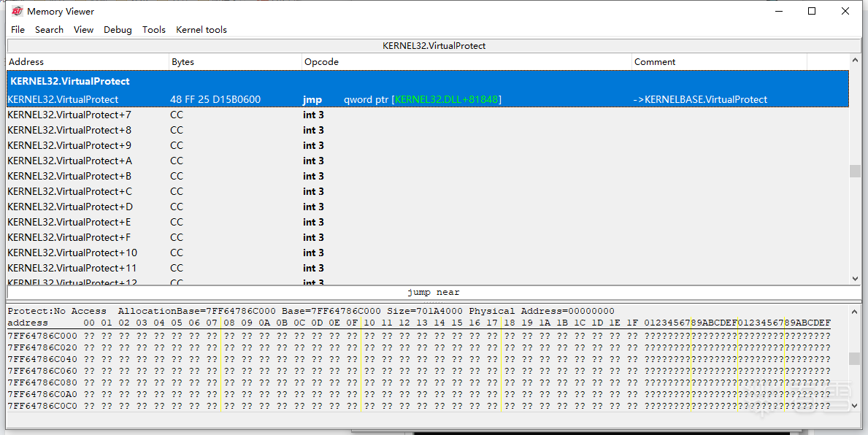The width and height of the screenshot is (868, 435).
Task: Click the Address column header
Action: pos(88,62)
